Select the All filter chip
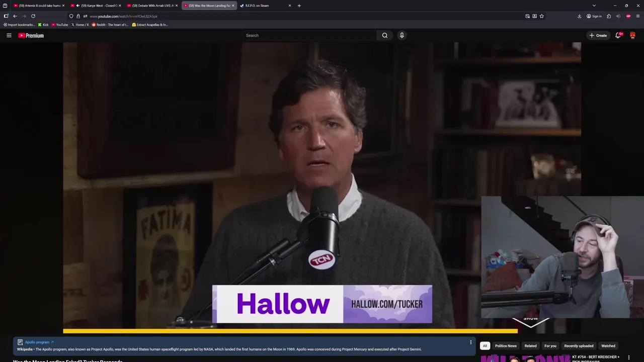This screenshot has height=362, width=644. coord(485,346)
